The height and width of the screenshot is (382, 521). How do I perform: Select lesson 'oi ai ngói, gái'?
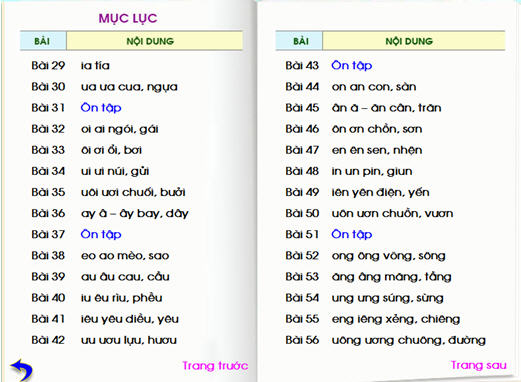[119, 129]
